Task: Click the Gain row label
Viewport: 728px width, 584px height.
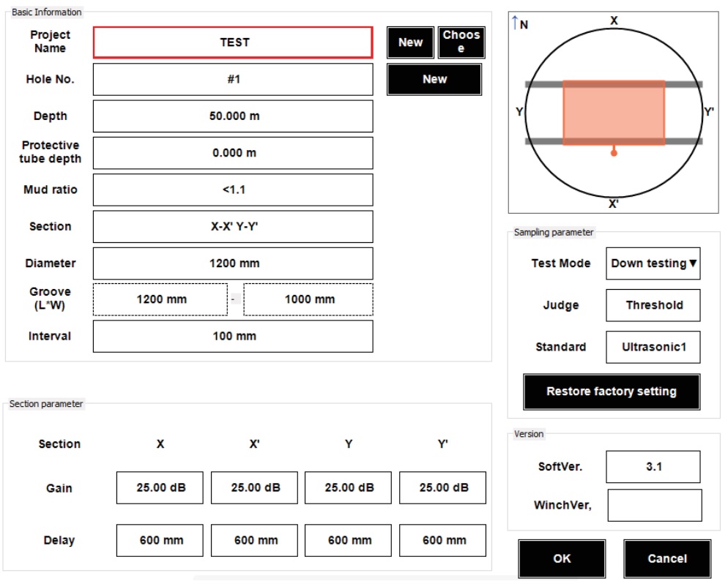Action: pos(59,490)
